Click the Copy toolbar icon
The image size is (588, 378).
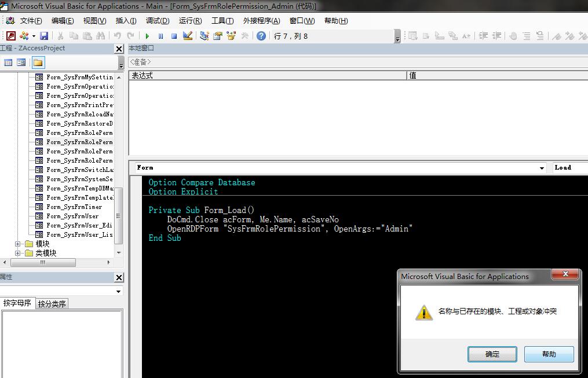tap(74, 36)
